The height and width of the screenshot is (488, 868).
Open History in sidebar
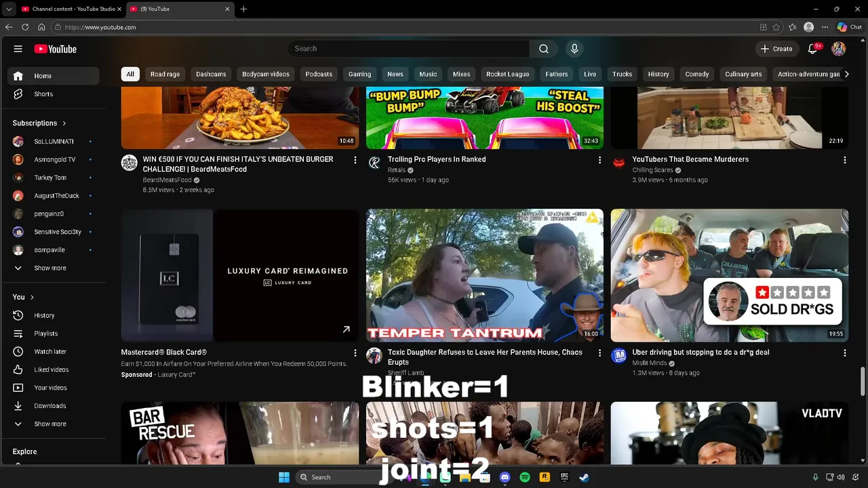coord(54,315)
